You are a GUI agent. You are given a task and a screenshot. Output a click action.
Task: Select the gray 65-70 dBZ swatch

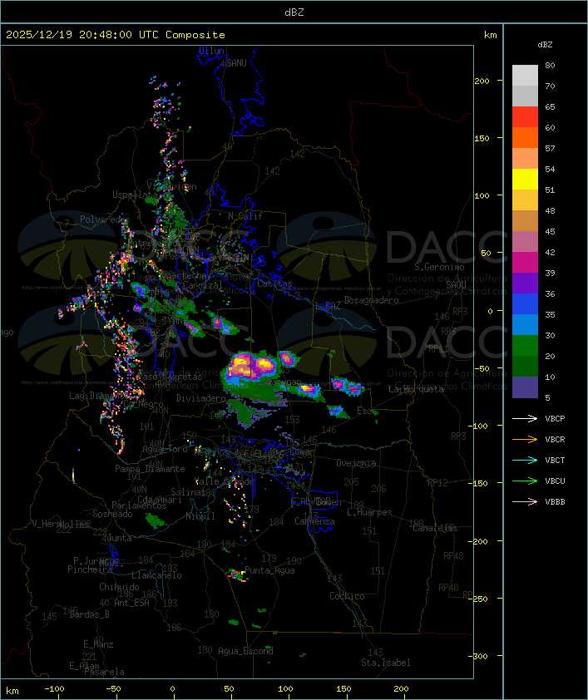coord(525,96)
